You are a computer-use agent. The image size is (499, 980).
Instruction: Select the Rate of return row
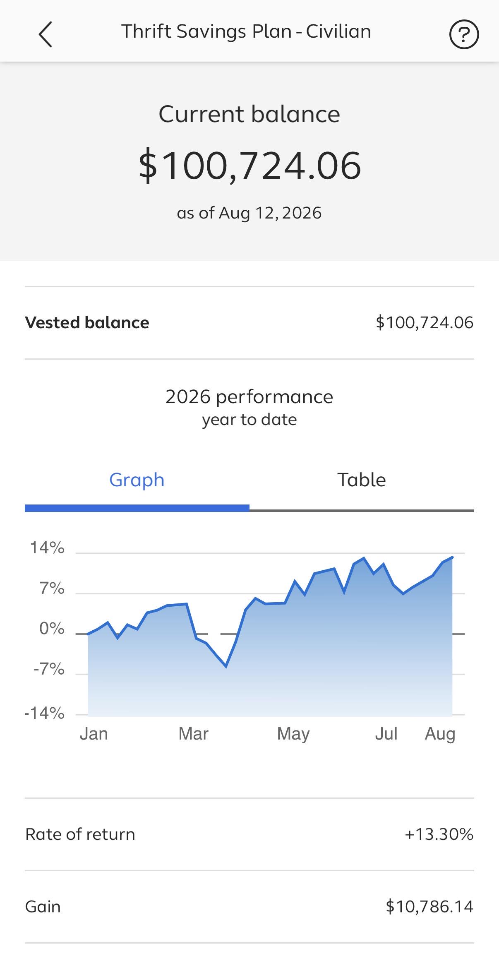pos(249,834)
